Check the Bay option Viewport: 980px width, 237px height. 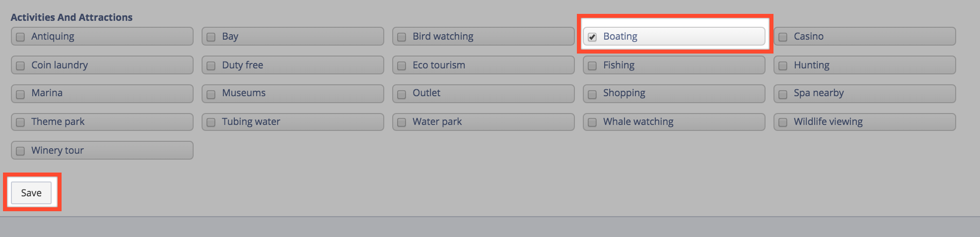pos(211,37)
